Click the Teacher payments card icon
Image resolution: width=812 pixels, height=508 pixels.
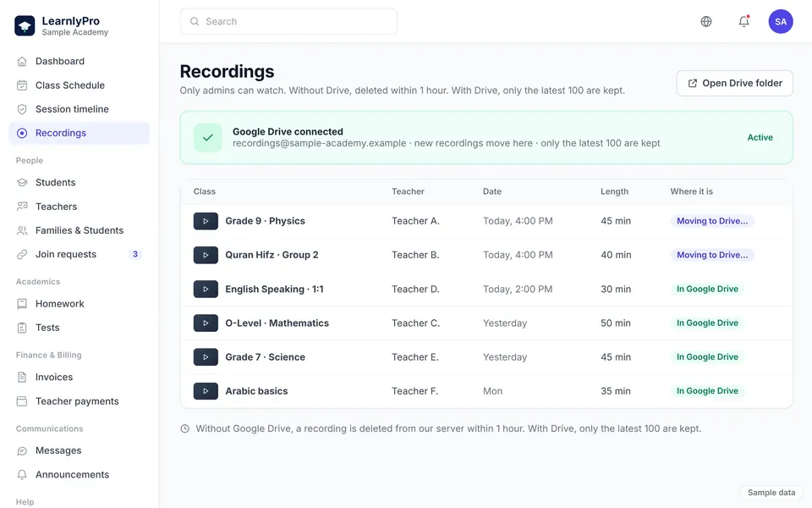tap(22, 401)
